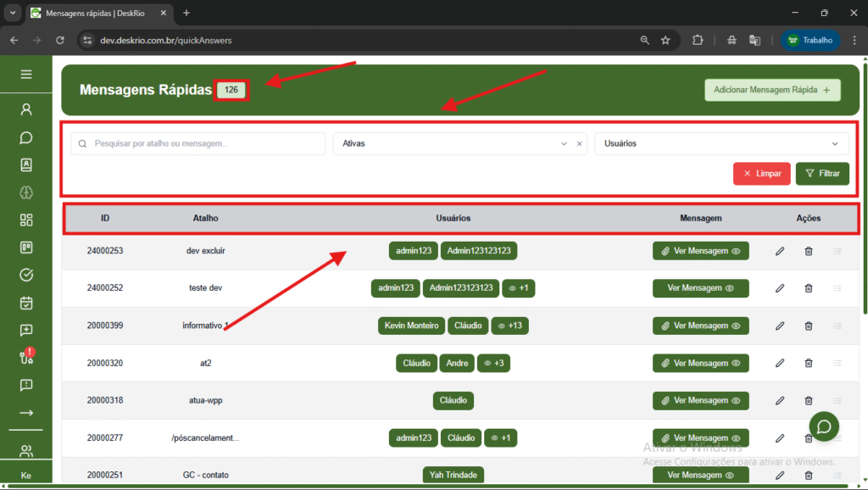Open the hamburger menu in the sidebar
Image resolution: width=868 pixels, height=490 pixels.
(26, 75)
